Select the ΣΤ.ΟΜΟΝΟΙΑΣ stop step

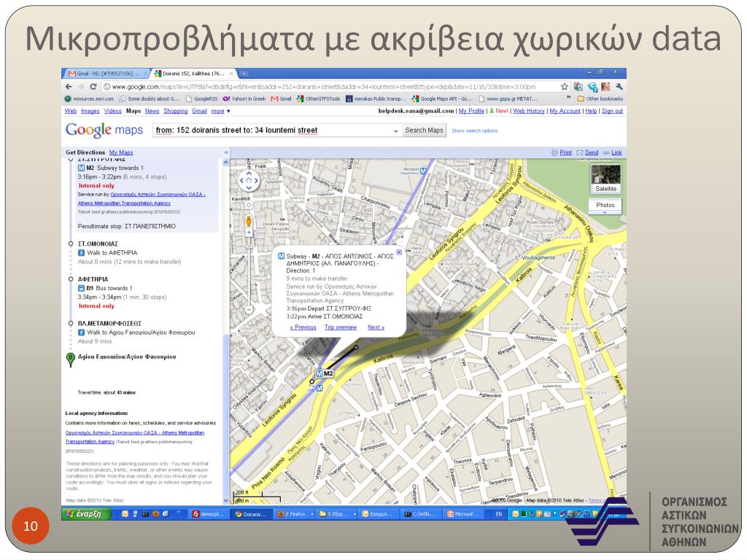pyautogui.click(x=98, y=244)
